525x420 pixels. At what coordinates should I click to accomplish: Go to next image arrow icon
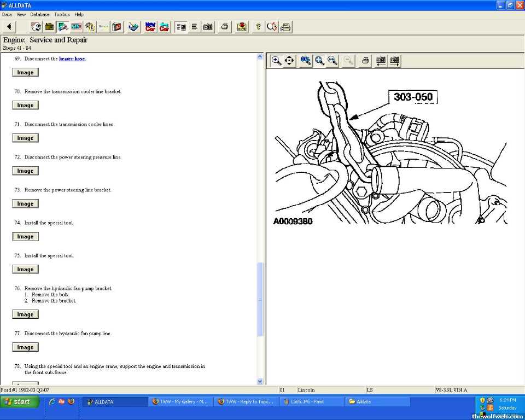394,61
